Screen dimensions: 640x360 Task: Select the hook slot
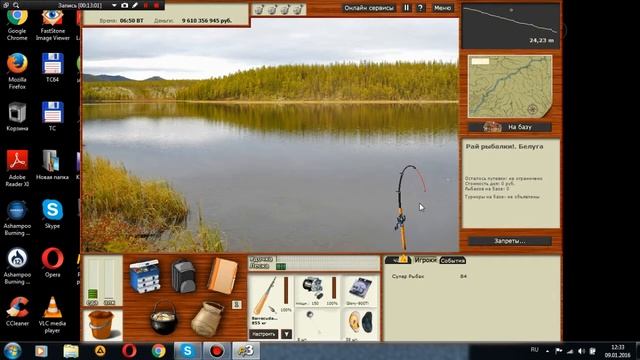(317, 325)
